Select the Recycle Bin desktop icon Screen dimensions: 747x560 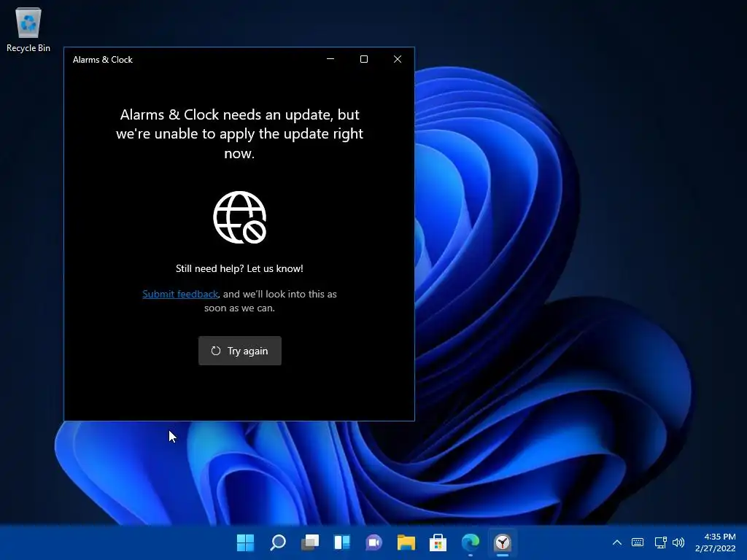click(x=28, y=30)
